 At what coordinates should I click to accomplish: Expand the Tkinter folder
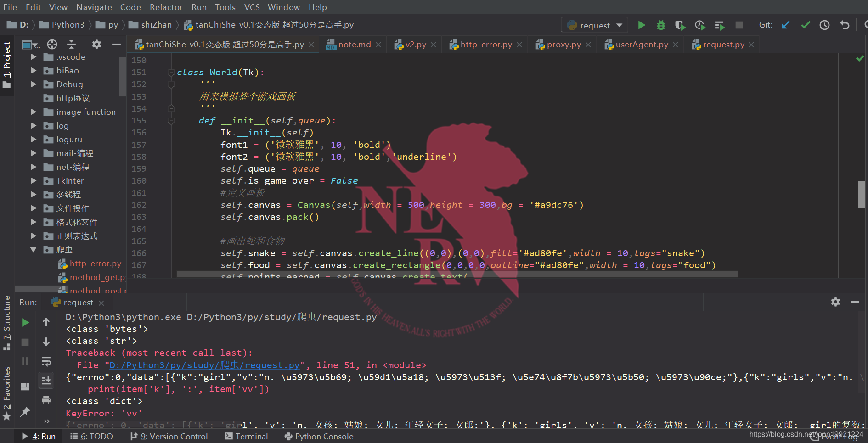(x=33, y=181)
